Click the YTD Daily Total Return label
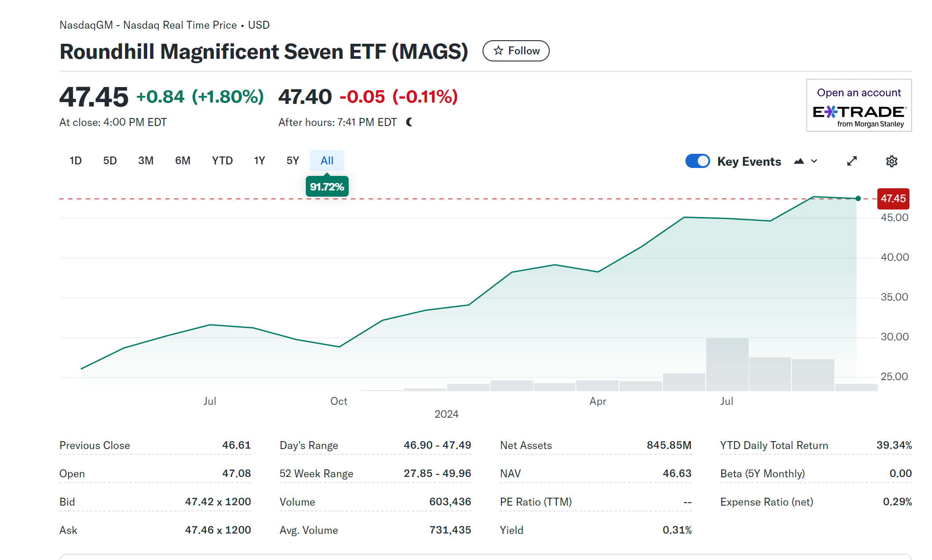This screenshot has height=560, width=932. [774, 446]
